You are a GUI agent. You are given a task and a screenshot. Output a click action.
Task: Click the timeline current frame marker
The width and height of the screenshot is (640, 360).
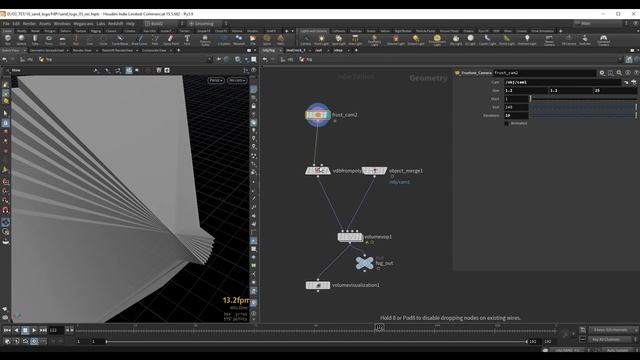tap(379, 327)
